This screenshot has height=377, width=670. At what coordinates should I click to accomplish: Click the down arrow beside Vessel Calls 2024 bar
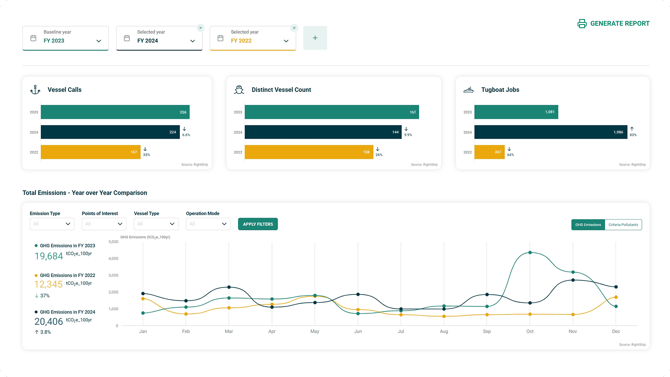185,129
